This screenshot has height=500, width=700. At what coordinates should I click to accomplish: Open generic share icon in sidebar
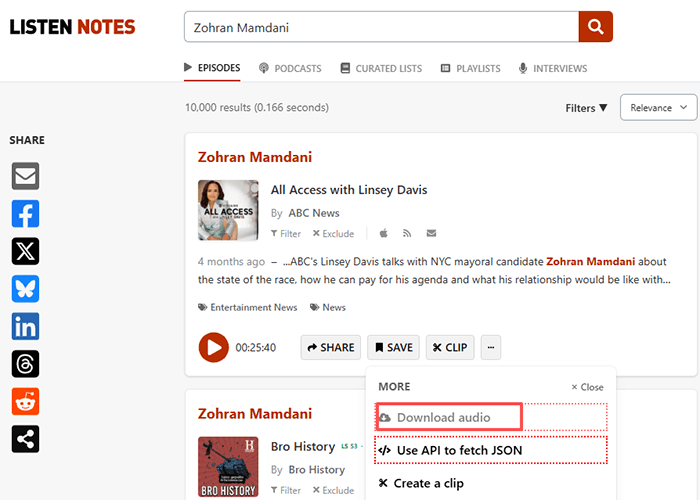pyautogui.click(x=25, y=439)
